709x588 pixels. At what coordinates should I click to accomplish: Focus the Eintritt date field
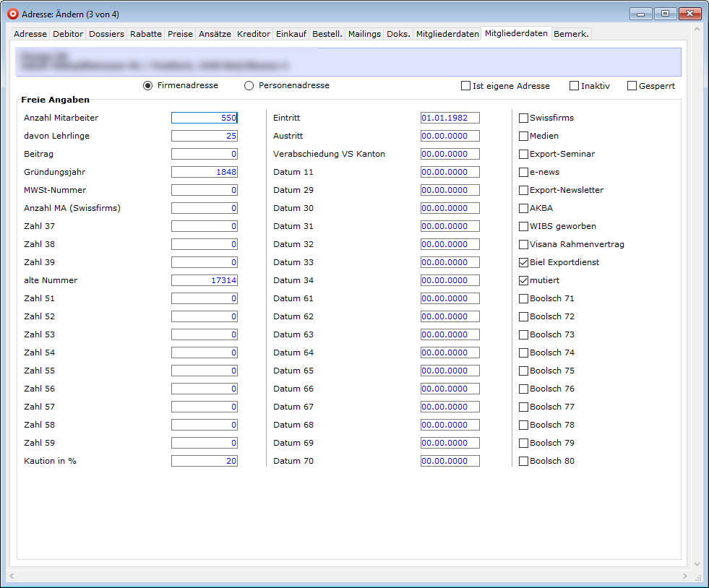450,118
